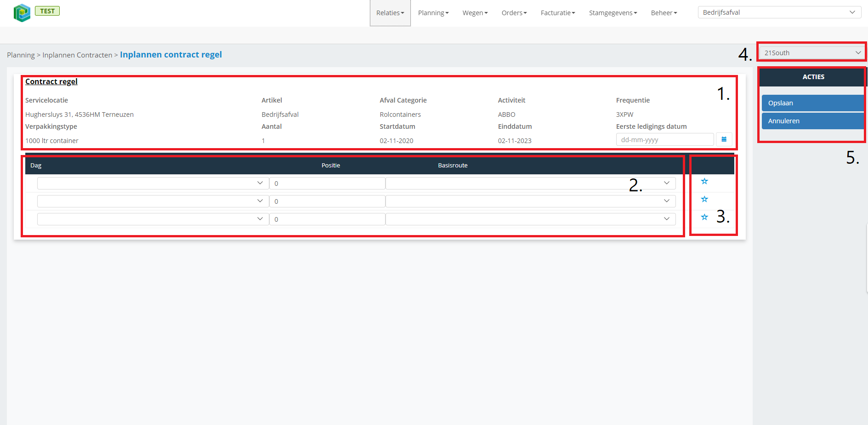Click the ABBO activity value
868x425 pixels.
click(x=506, y=115)
